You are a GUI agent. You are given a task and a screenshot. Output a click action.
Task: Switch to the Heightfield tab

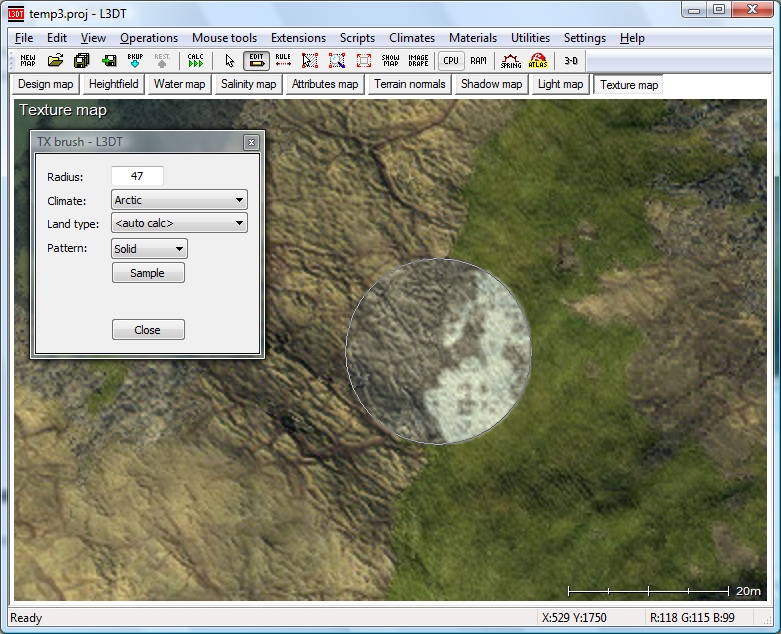pos(114,85)
